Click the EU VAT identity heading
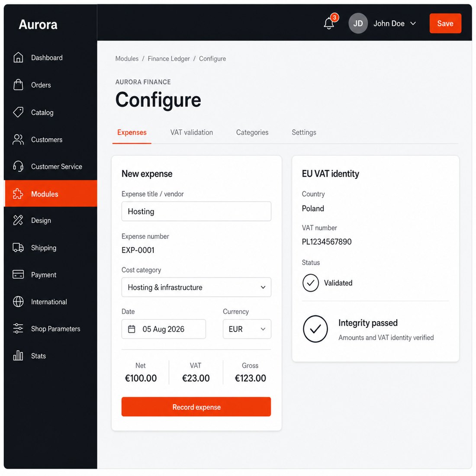 [x=330, y=174]
